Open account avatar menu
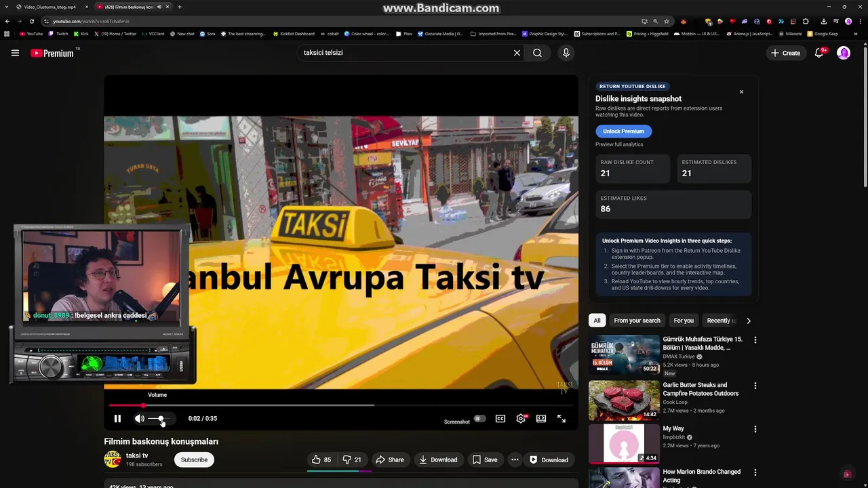 844,53
